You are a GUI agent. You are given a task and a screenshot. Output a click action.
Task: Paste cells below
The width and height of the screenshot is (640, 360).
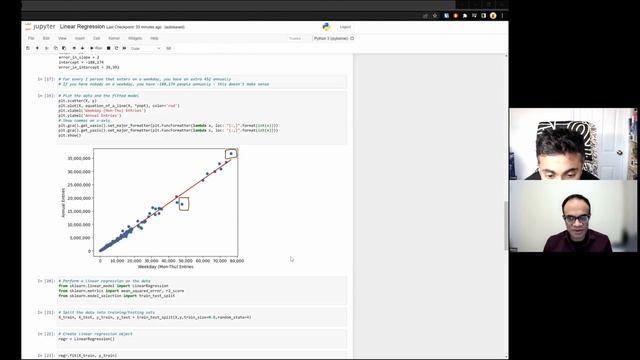pyautogui.click(x=64, y=48)
